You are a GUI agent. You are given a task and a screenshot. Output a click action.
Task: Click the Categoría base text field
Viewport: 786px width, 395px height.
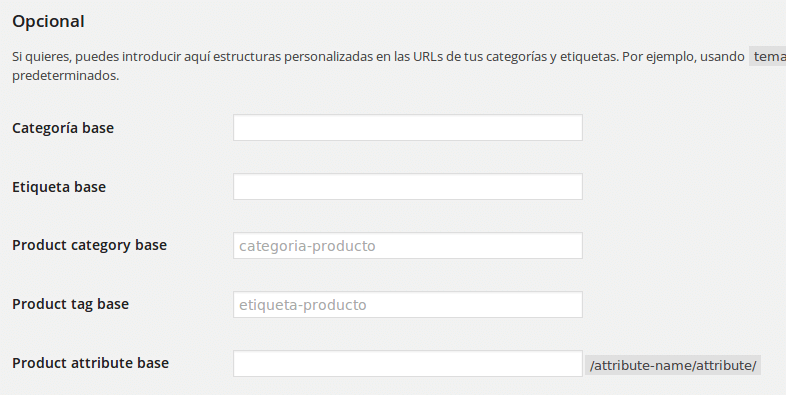[x=408, y=127]
